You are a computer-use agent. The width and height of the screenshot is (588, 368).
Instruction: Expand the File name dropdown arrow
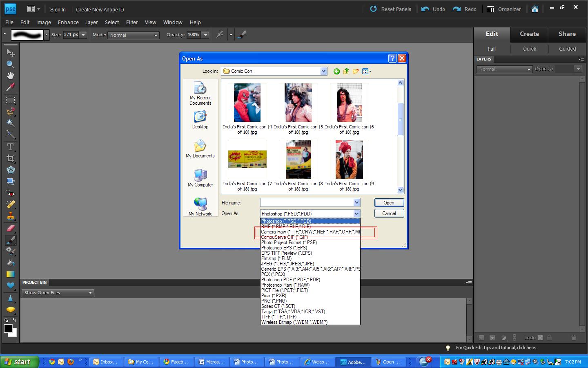tap(356, 202)
